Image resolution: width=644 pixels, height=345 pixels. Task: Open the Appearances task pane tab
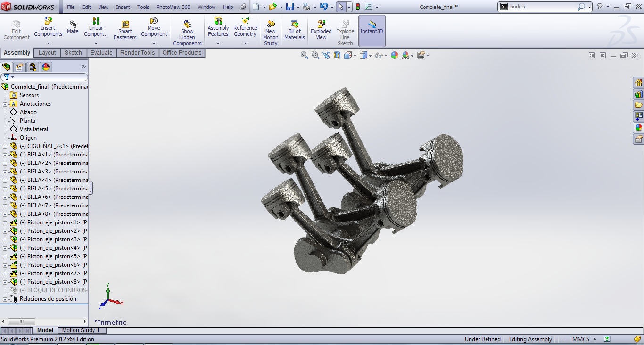[x=638, y=128]
